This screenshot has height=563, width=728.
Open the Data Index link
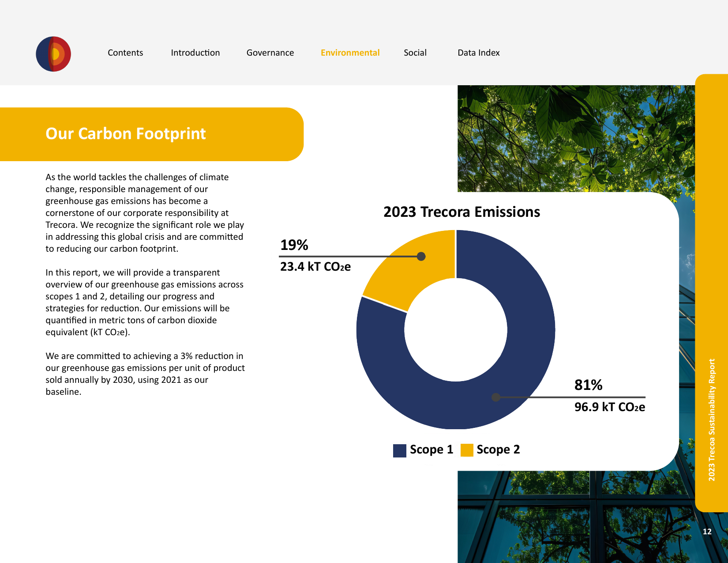tap(479, 53)
